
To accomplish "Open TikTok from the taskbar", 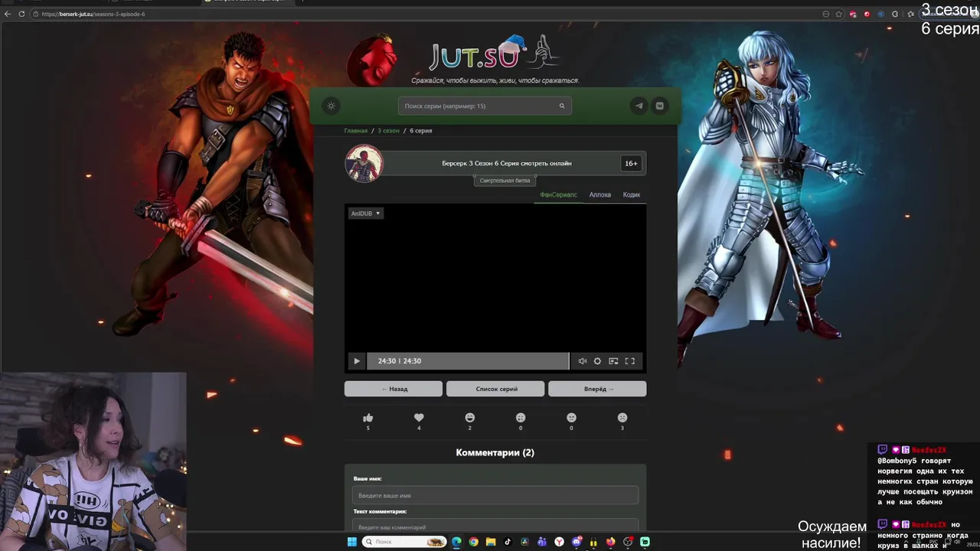I will coord(508,542).
